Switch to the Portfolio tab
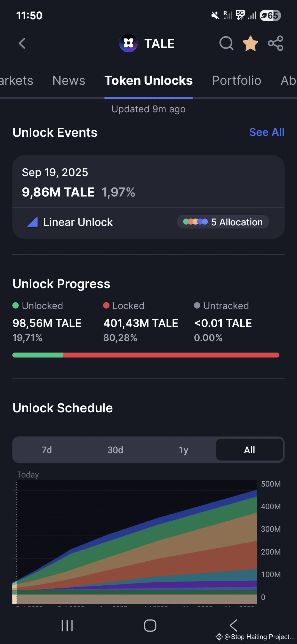The image size is (297, 644). click(237, 81)
